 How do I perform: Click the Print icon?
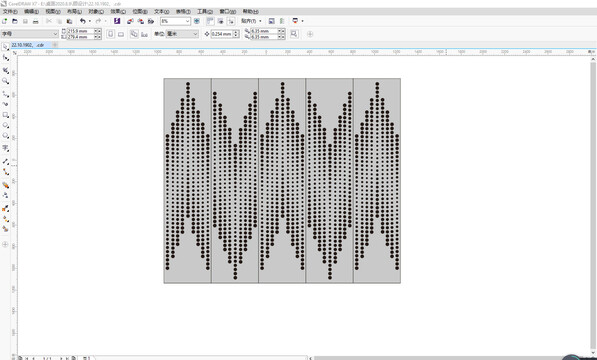tap(35, 21)
